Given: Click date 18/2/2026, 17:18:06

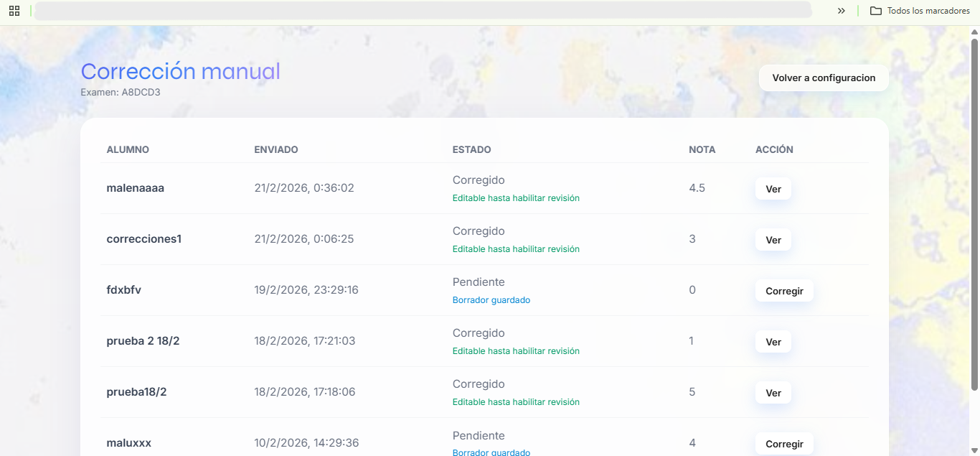Looking at the screenshot, I should tap(305, 392).
